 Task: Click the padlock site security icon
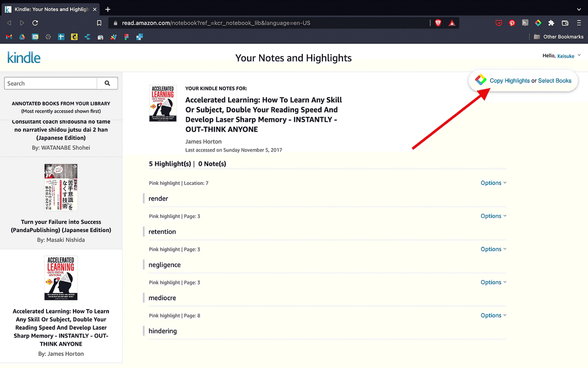point(116,23)
